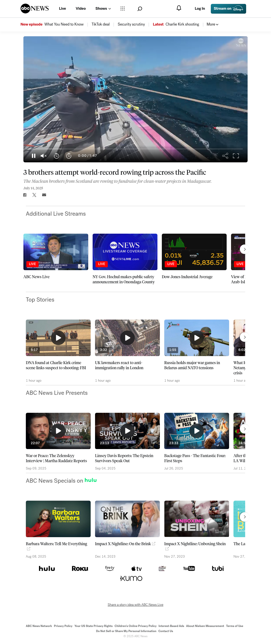
Task: Open external link icon under Barbara Walters
Action: [x=29, y=549]
